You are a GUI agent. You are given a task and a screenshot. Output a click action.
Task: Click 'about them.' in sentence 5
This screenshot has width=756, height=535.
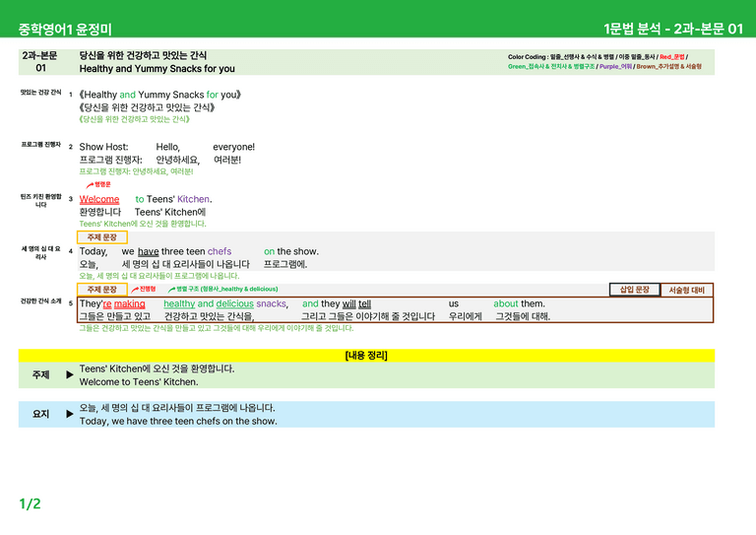(x=520, y=303)
